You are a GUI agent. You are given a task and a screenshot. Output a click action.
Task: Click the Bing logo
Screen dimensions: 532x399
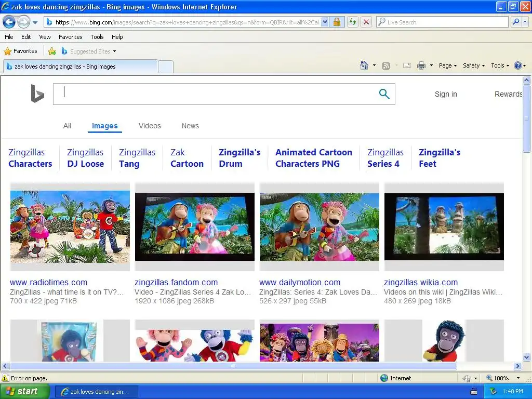37,94
